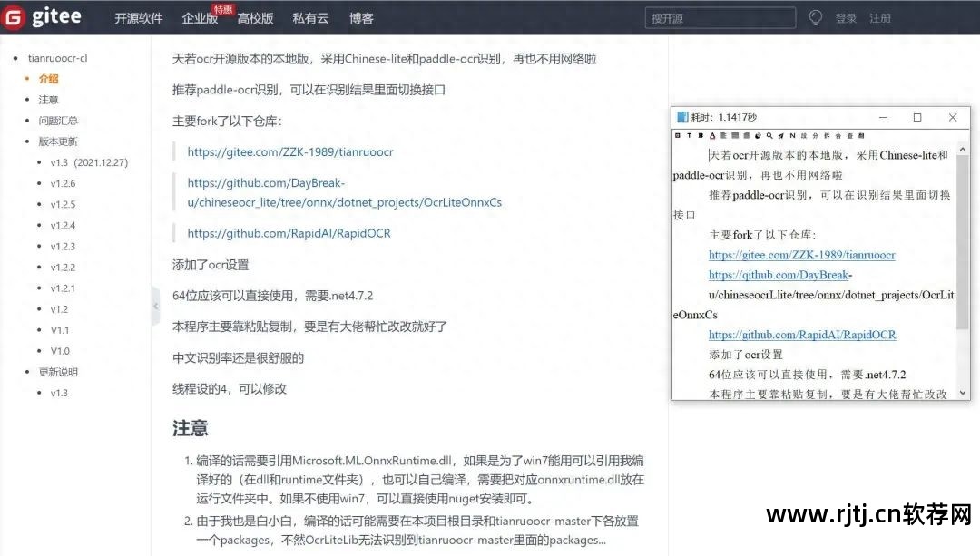Screen dimensions: 980x556
Task: Select 介绍 in the sidebar outline
Action: coord(48,79)
